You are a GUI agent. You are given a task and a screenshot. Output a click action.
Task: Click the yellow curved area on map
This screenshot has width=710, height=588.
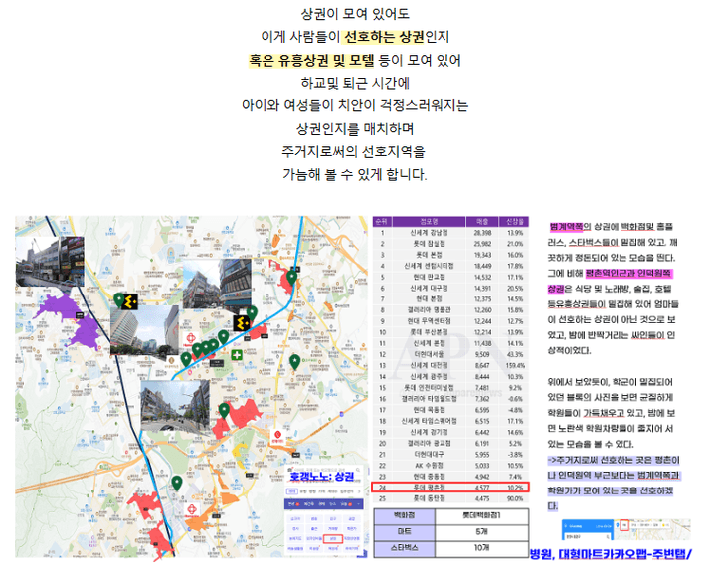click(x=241, y=450)
